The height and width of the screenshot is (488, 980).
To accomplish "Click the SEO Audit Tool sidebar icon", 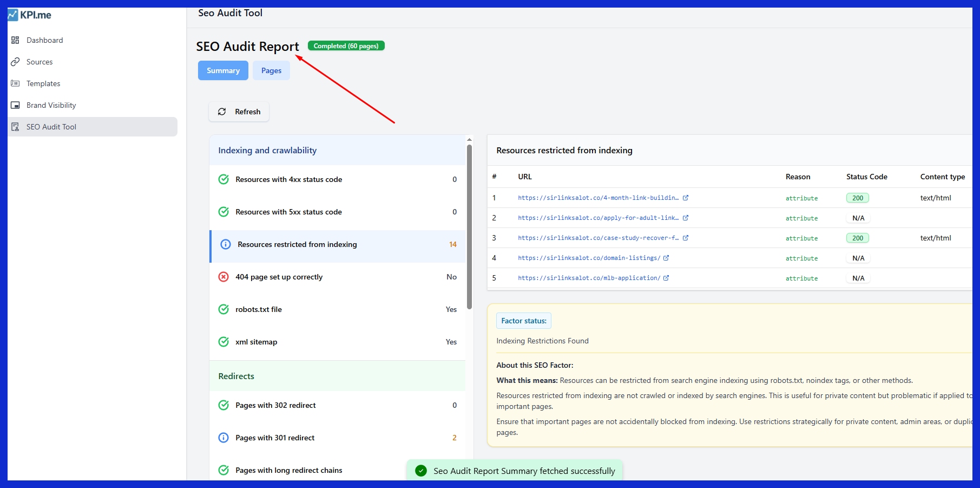I will click(14, 126).
